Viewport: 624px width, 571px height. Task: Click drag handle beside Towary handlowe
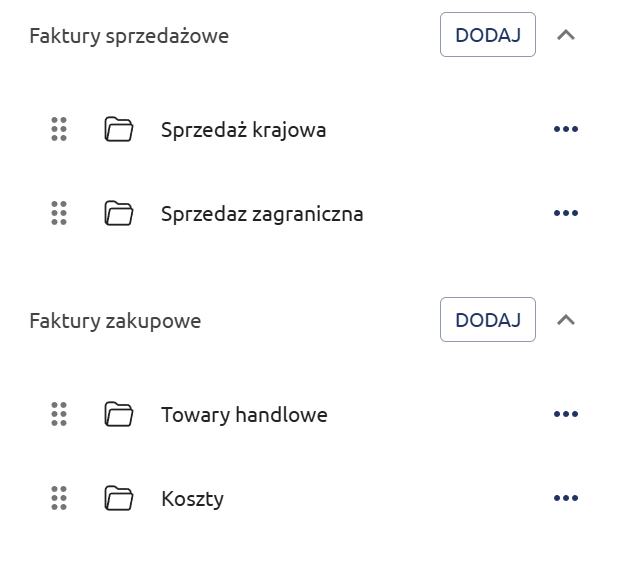click(x=58, y=414)
